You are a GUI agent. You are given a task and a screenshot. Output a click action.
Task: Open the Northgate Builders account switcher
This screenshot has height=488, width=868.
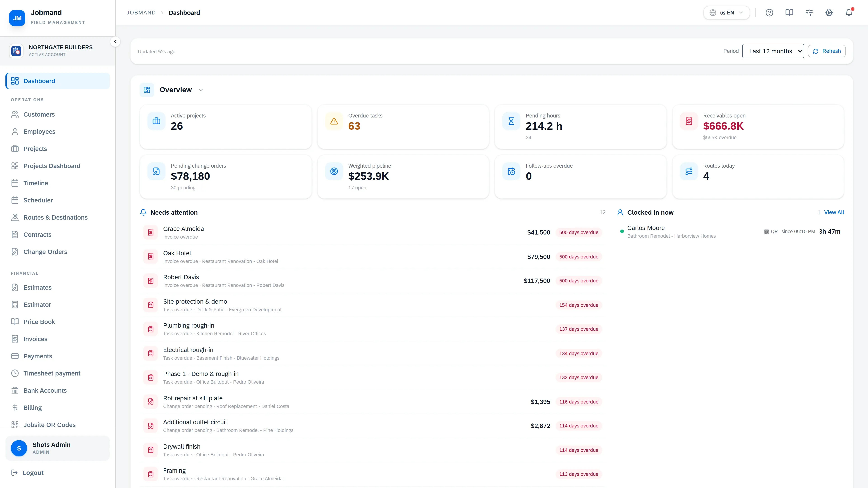point(58,51)
